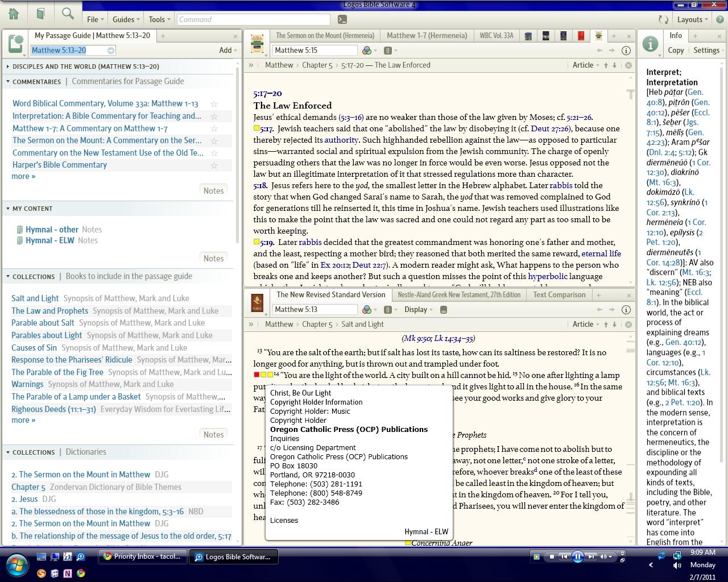
Task: Click the Matthew 5:15 reference box
Action: coord(315,51)
